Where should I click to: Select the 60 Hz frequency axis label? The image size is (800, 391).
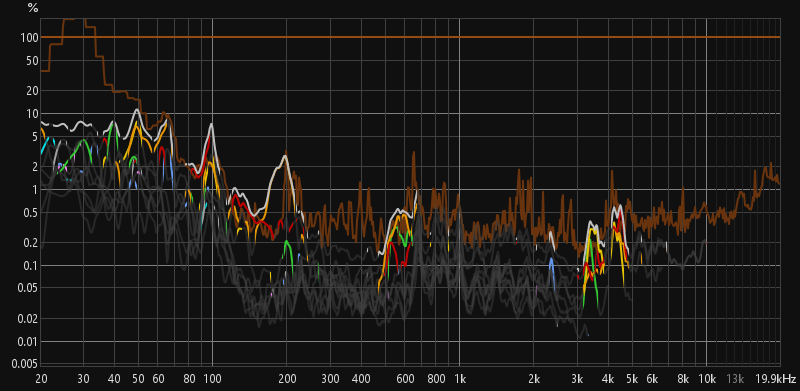pos(159,379)
